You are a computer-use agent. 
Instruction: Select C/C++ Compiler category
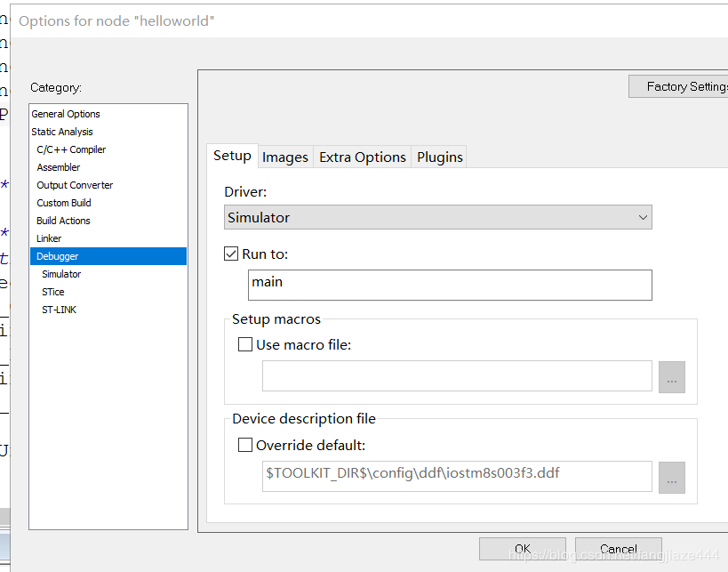coord(71,149)
